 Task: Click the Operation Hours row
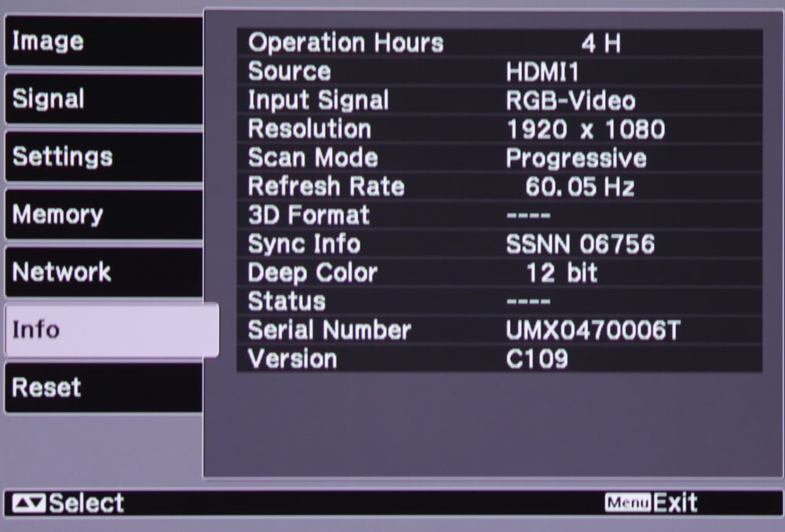499,42
